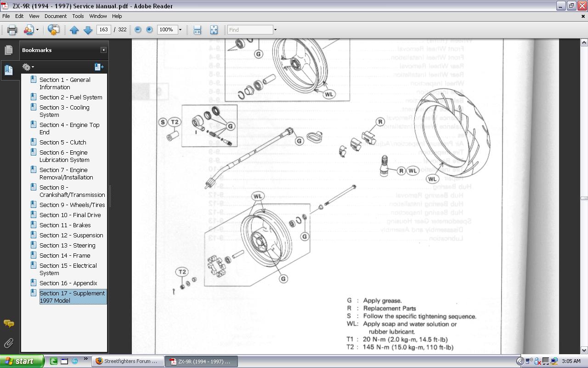Open the Comments panel in the sidebar
This screenshot has height=368, width=588.
coord(8,324)
